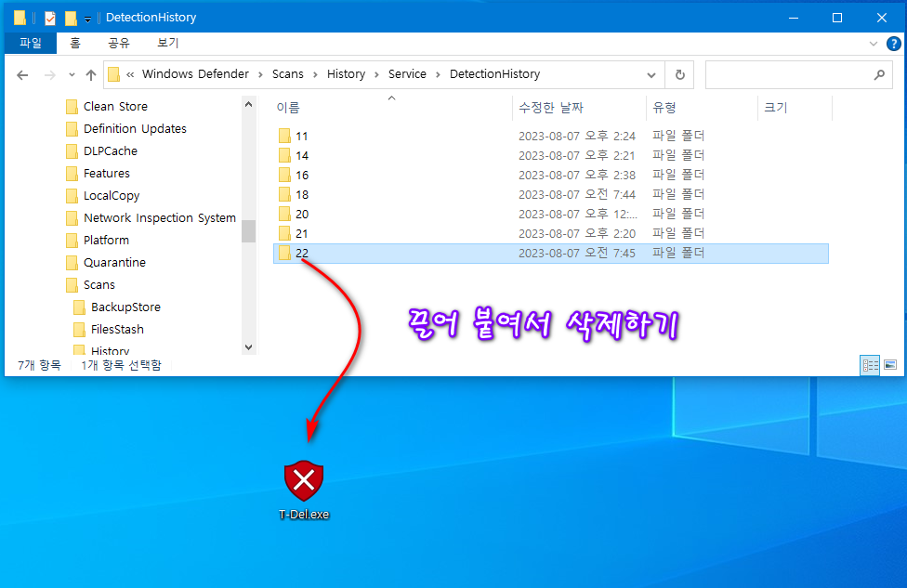Viewport: 907px width, 588px height.
Task: Click the 7개 항목 status bar text
Action: coord(39,365)
